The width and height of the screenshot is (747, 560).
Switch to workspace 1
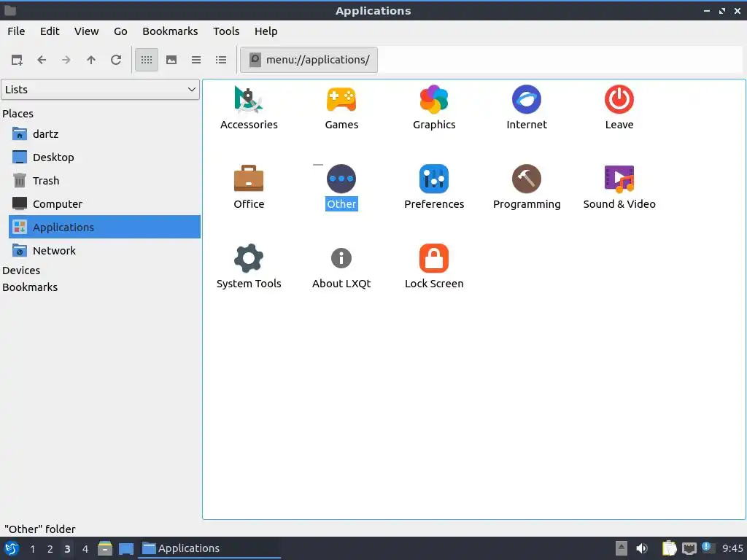point(32,549)
